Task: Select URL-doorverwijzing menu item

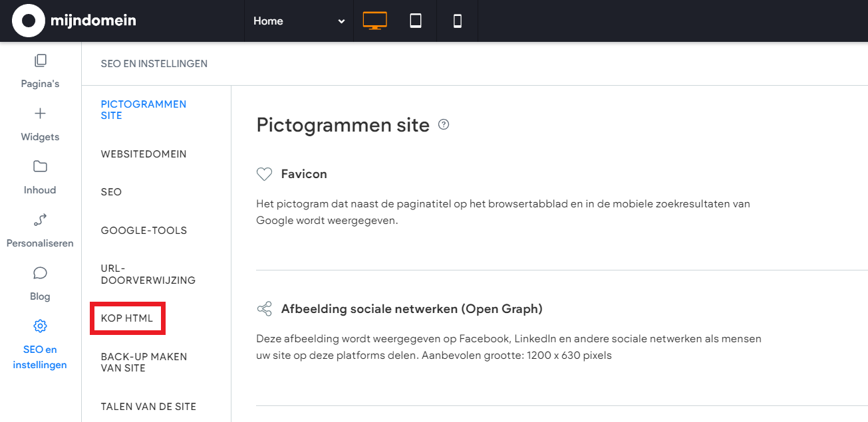Action: pos(148,274)
